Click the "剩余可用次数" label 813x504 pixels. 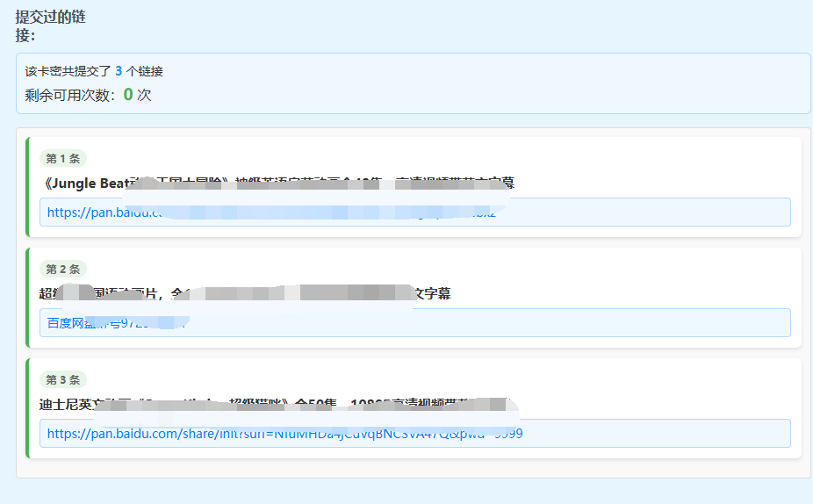coord(70,96)
